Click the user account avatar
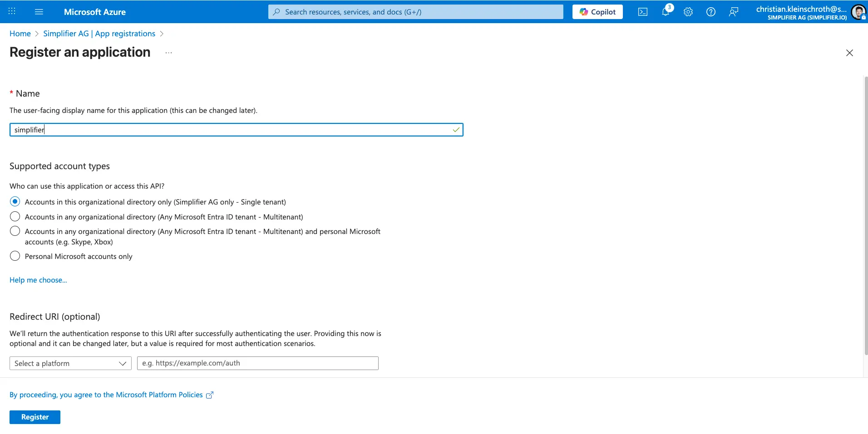The image size is (868, 434). tap(858, 12)
